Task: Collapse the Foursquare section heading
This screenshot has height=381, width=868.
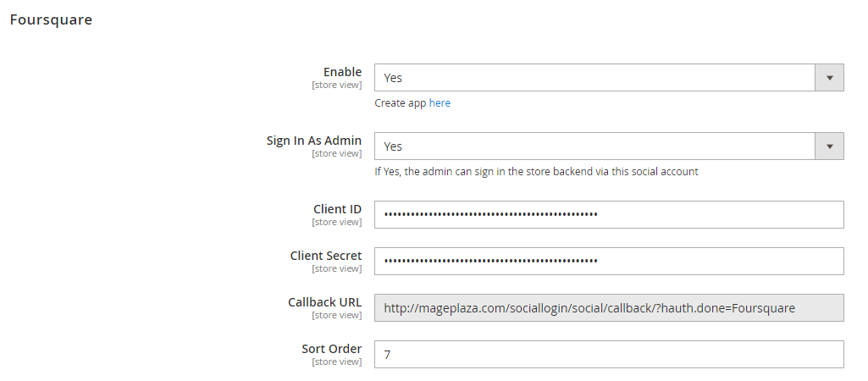Action: tap(51, 19)
